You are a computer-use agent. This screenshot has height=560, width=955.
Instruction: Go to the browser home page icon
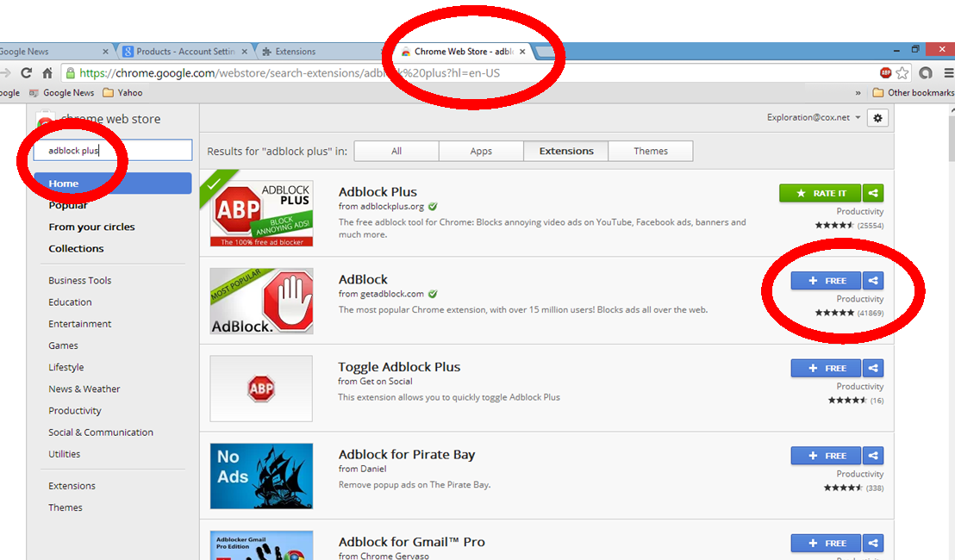tap(47, 73)
